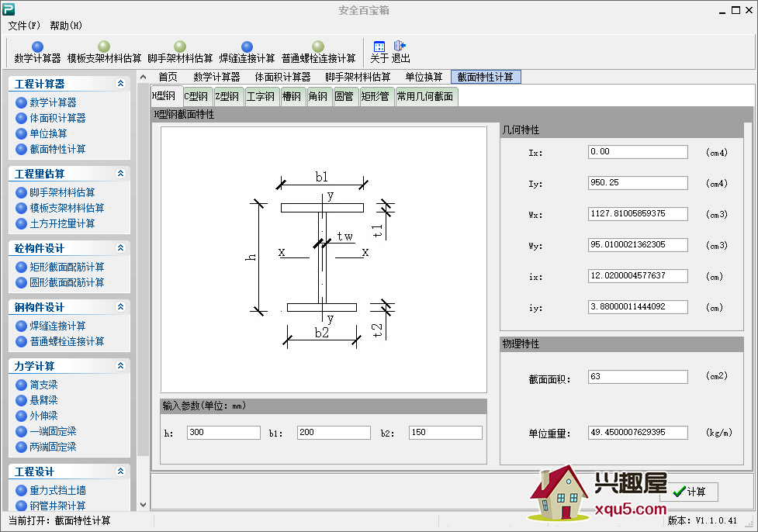Viewport: 758px width, 532px height.
Task: Click the 截面面积 result field
Action: [x=638, y=376]
